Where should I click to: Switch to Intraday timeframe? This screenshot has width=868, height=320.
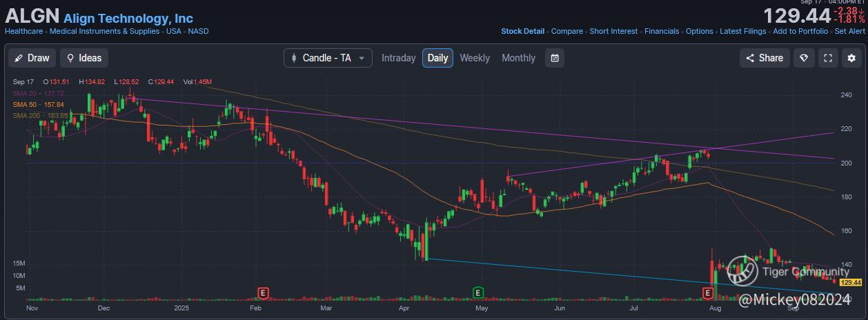point(399,58)
